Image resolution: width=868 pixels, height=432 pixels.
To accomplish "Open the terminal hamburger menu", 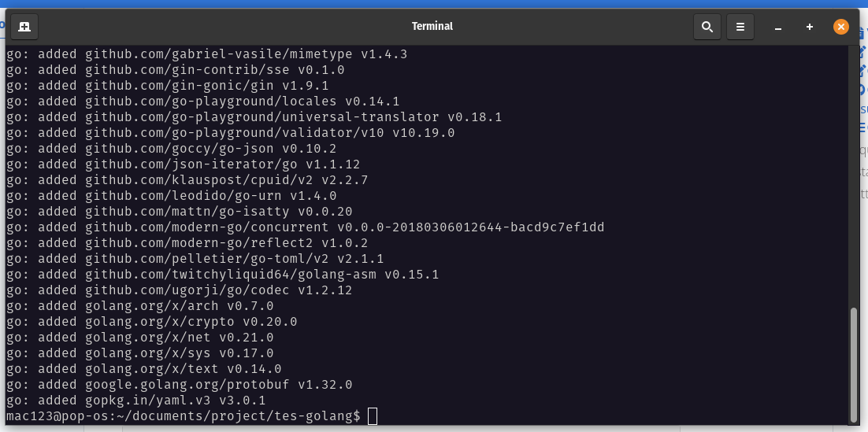I will point(740,27).
